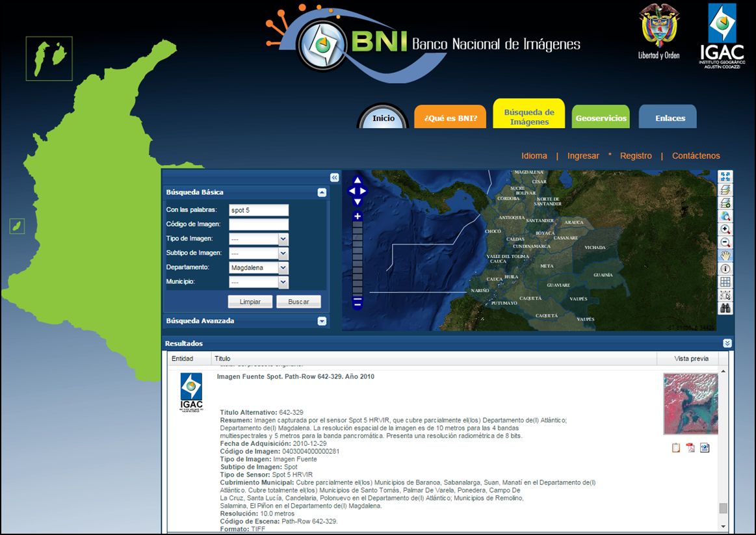The height and width of the screenshot is (535, 756).
Task: Click the Registro link
Action: (x=636, y=155)
